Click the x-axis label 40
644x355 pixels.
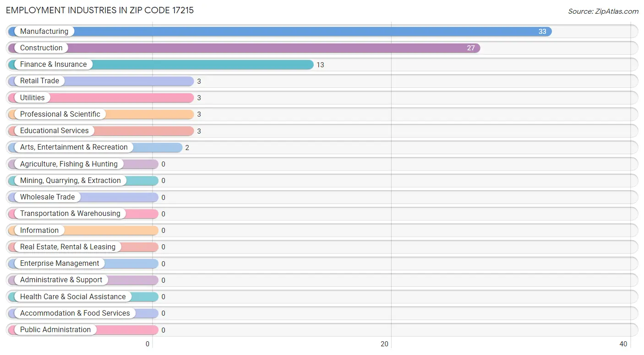tap(623, 344)
